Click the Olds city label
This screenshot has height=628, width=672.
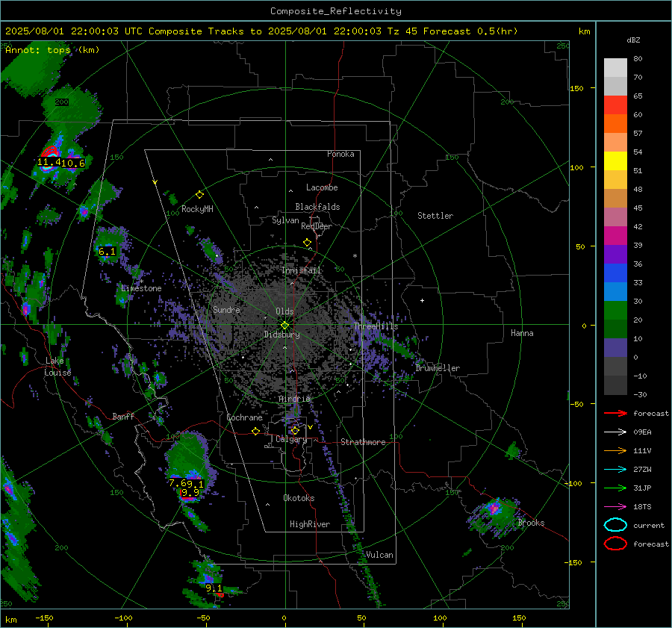pyautogui.click(x=284, y=311)
